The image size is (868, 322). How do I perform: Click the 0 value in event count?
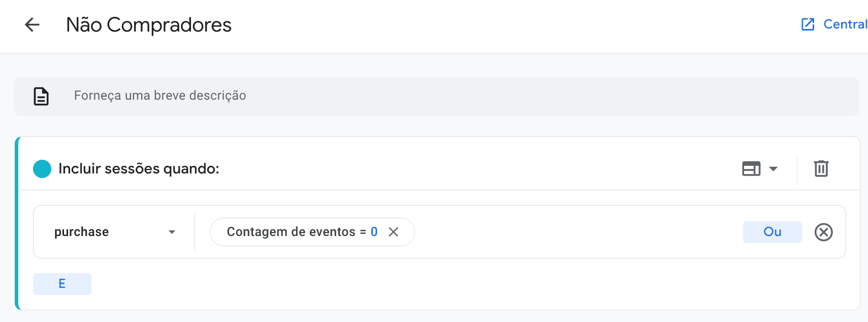click(374, 232)
